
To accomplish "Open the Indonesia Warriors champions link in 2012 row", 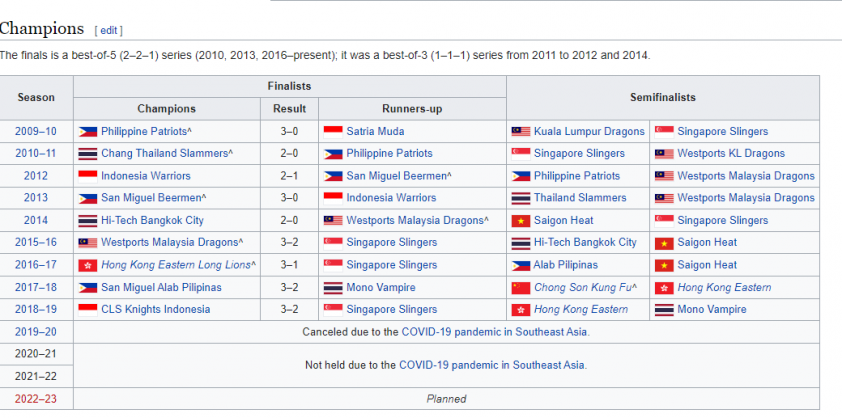I will point(146,176).
